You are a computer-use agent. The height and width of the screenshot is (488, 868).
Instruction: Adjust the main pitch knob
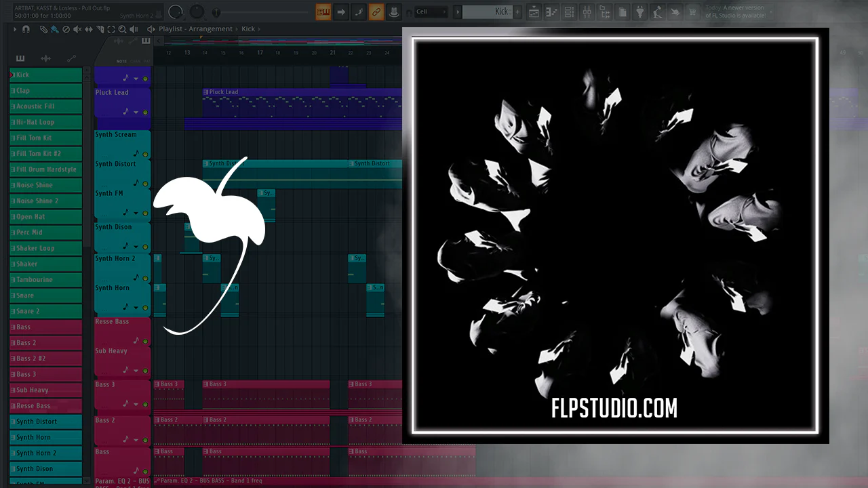point(197,12)
